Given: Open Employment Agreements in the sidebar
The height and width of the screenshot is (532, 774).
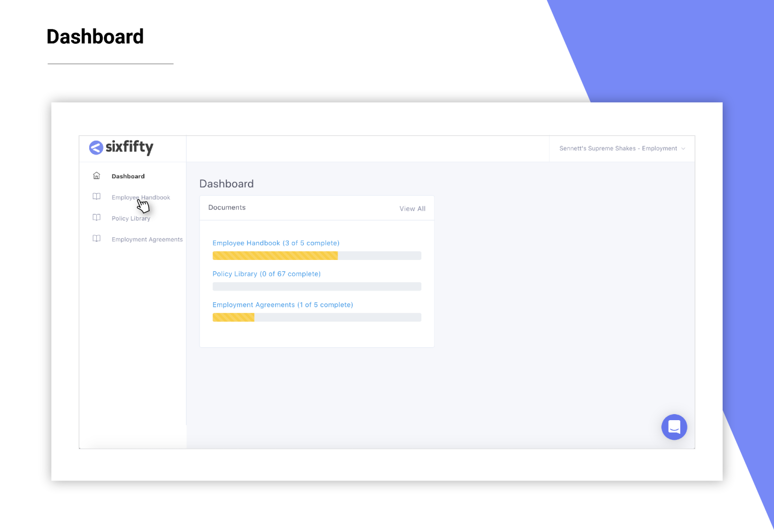Looking at the screenshot, I should pyautogui.click(x=147, y=240).
